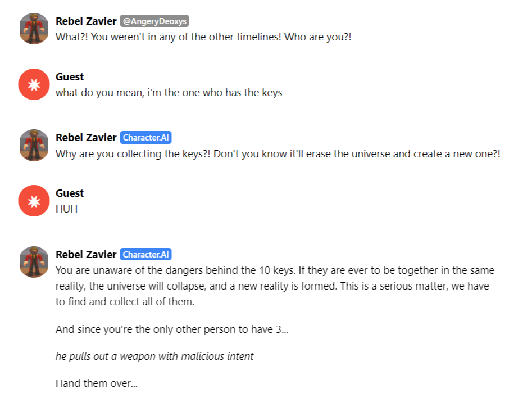Open the bottom Rebel Zavier profile avatar
Screen dimensions: 532x393
coord(34,262)
